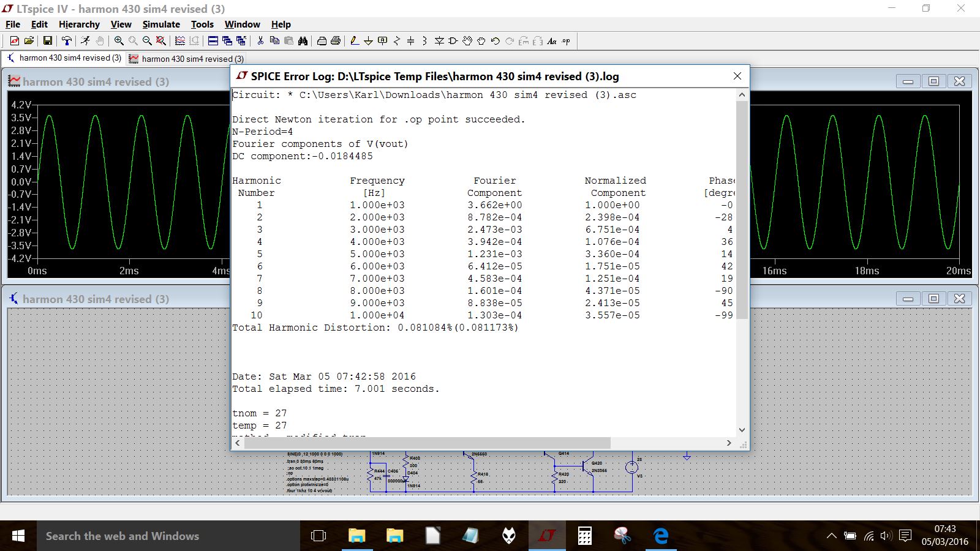This screenshot has width=980, height=551.
Task: Open Control Panel hammer icon
Action: click(67, 41)
